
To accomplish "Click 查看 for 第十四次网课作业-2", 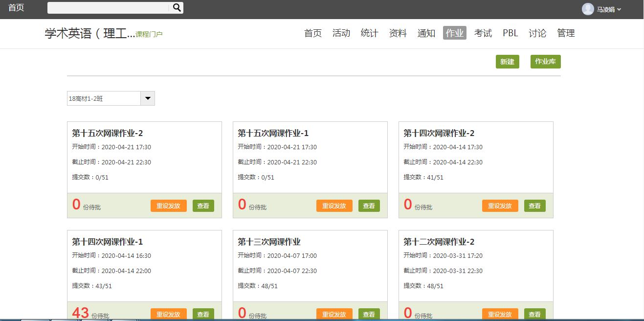I will point(535,206).
